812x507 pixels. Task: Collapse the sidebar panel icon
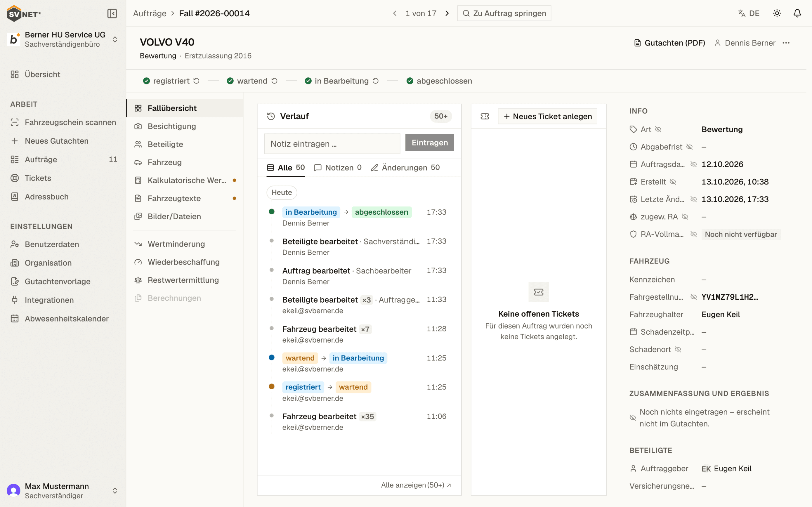[x=112, y=13]
